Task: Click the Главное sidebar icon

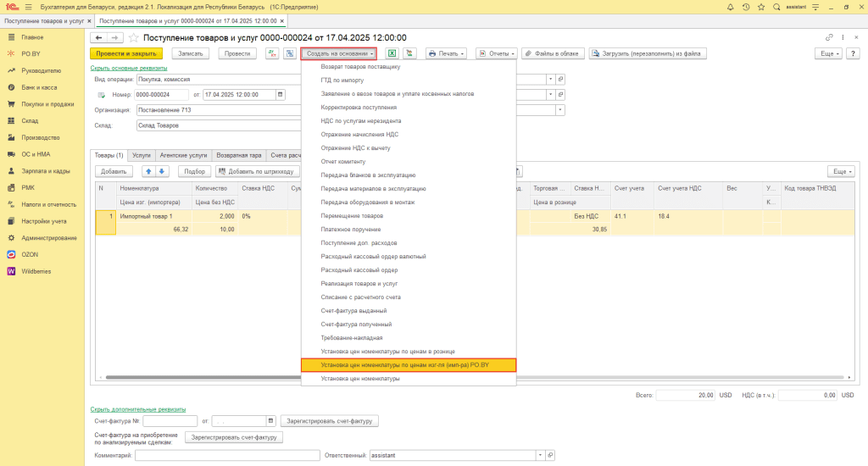Action: [x=11, y=37]
